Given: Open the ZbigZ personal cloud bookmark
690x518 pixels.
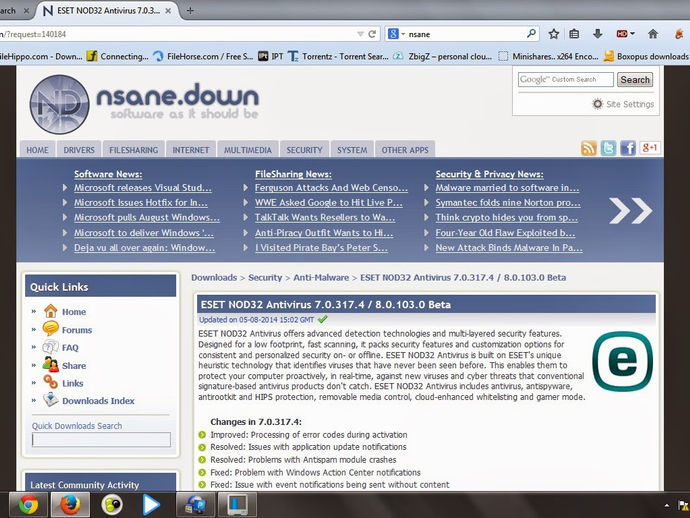Looking at the screenshot, I should click(x=443, y=56).
